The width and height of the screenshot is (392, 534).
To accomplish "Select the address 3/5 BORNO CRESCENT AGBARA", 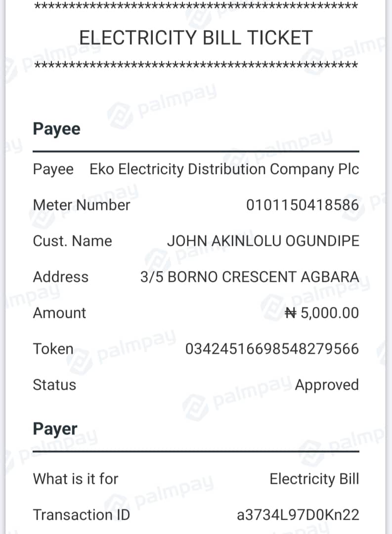I will pos(250,277).
